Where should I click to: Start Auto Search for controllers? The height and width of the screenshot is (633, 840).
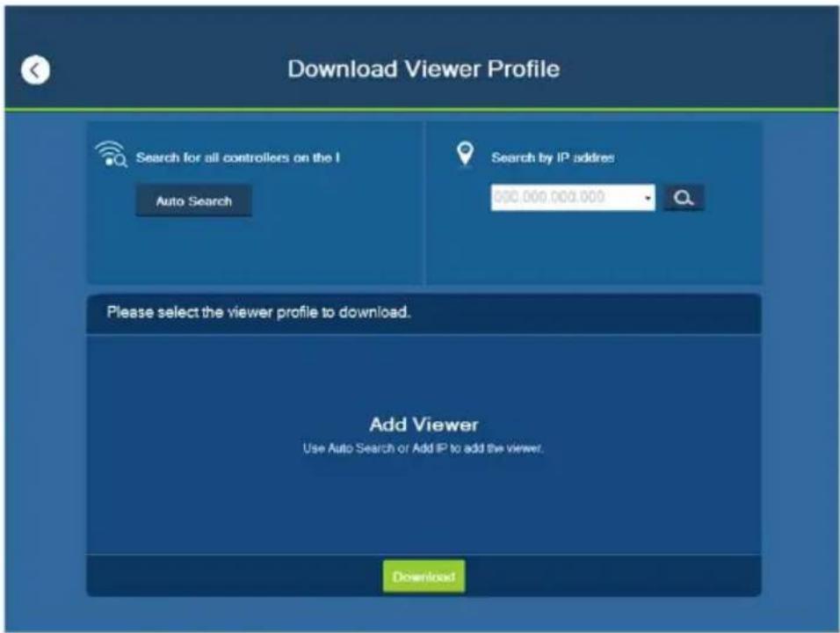pos(193,201)
